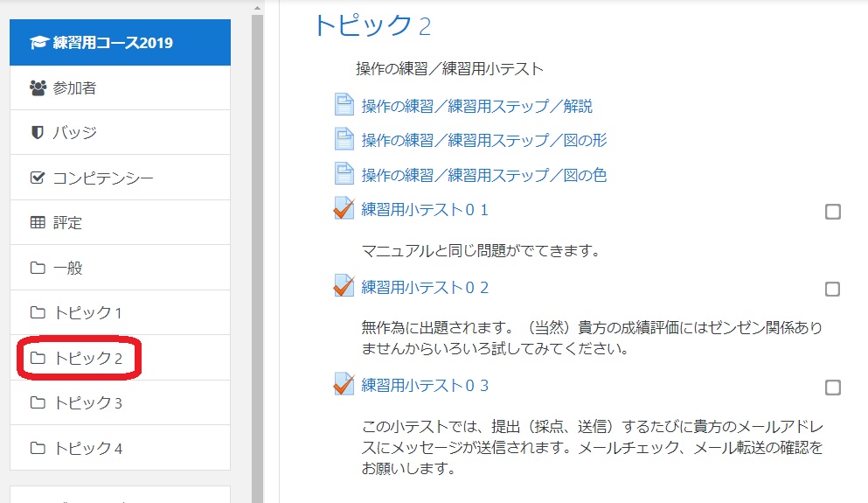Click quiz icon for 練習用小テスト０２

pos(344,286)
